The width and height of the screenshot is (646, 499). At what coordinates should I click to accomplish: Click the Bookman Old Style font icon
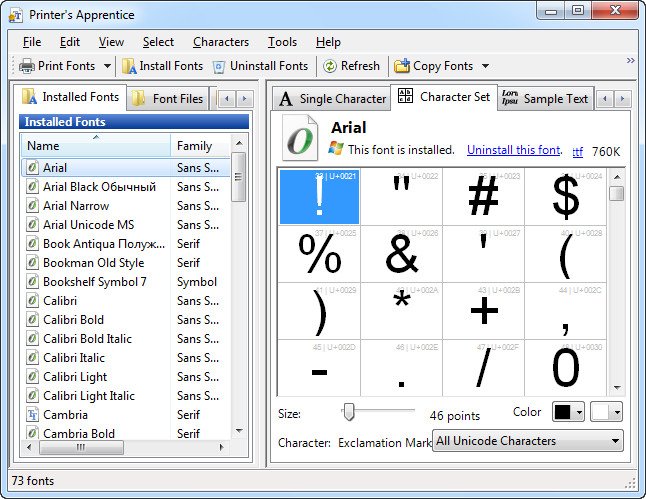[32, 262]
